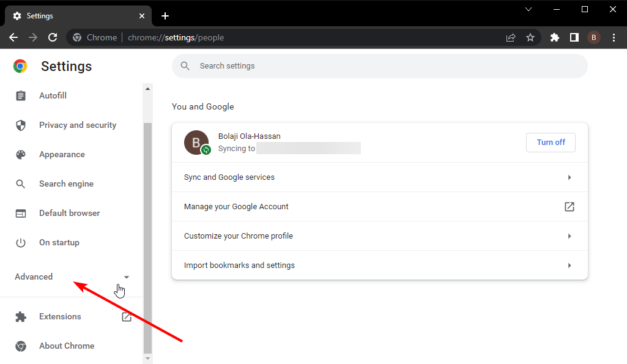Open Extensions from the sidebar
Screen dimensions: 627x364
(x=60, y=317)
